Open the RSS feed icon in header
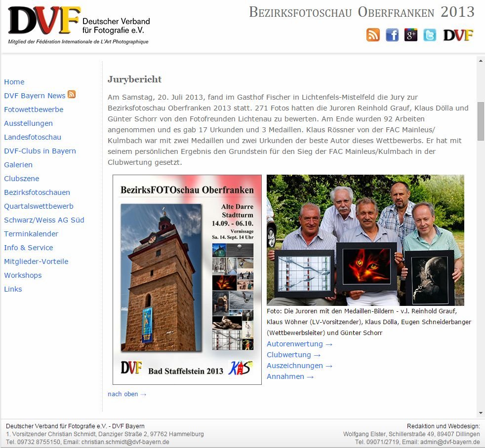The width and height of the screenshot is (485, 448). 373,35
